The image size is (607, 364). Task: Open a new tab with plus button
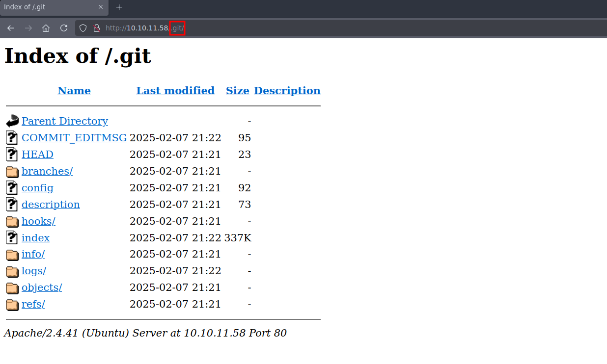(x=119, y=7)
